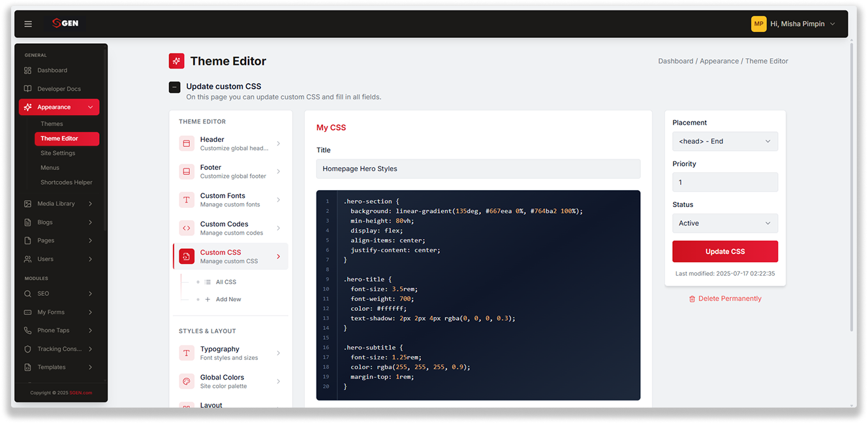Click the Title input field
The image size is (868, 424).
click(x=478, y=169)
